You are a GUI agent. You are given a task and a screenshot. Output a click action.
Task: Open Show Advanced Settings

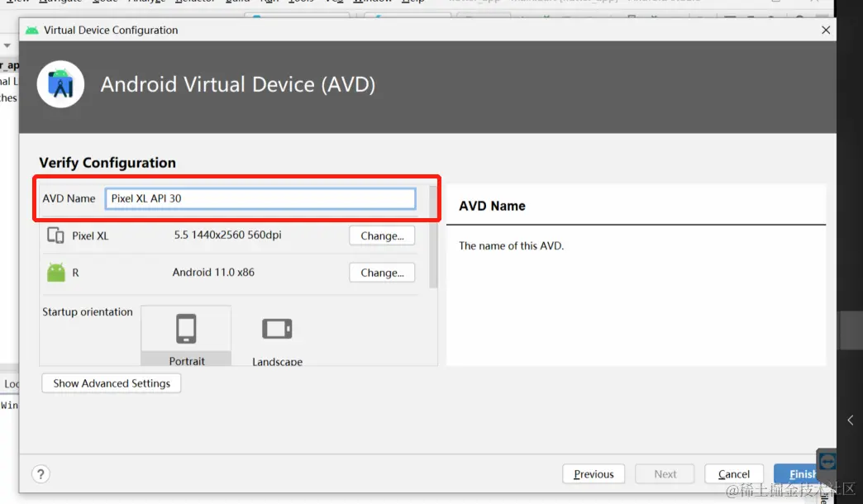point(111,383)
